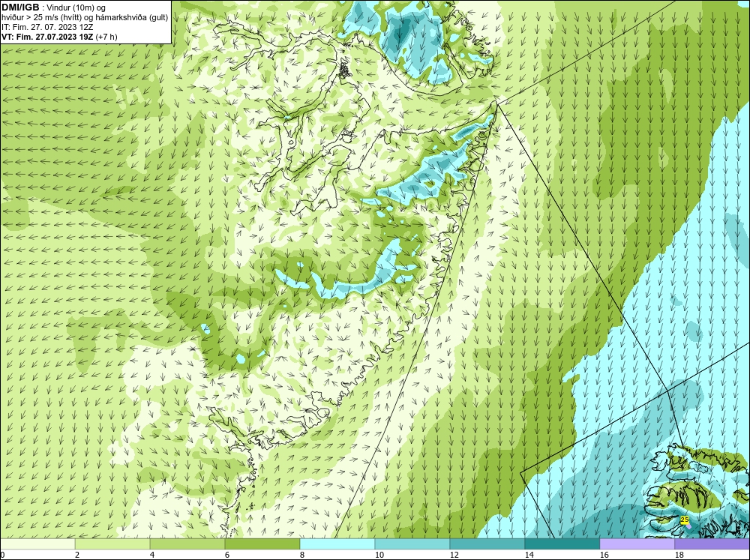Click the 'hviður > 25 m/s' legend line
Screen dimensions: 750x560
(85, 17)
